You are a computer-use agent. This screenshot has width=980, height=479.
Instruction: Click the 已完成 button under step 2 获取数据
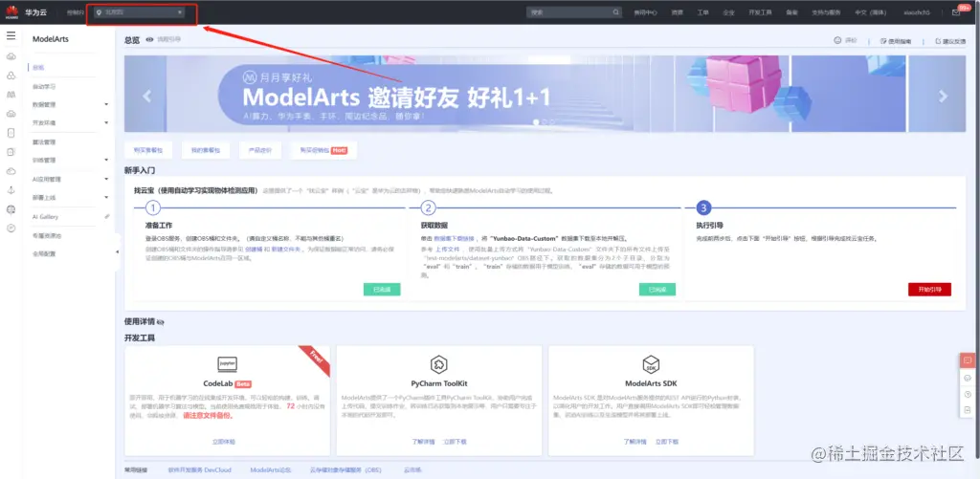point(657,289)
